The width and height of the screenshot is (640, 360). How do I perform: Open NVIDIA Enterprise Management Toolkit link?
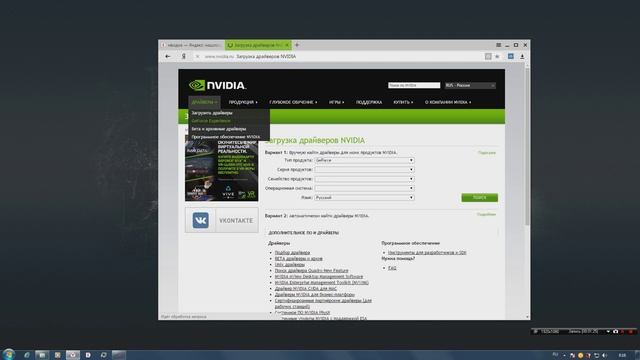322,282
